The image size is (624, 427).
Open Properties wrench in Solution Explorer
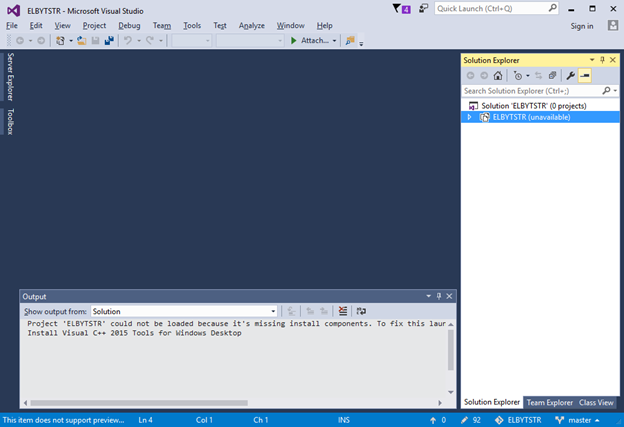[x=570, y=76]
